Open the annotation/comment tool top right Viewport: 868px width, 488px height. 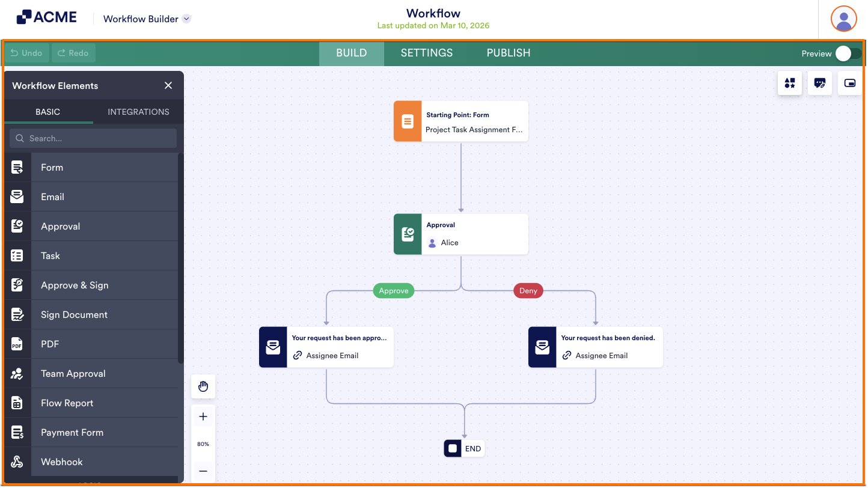point(820,83)
